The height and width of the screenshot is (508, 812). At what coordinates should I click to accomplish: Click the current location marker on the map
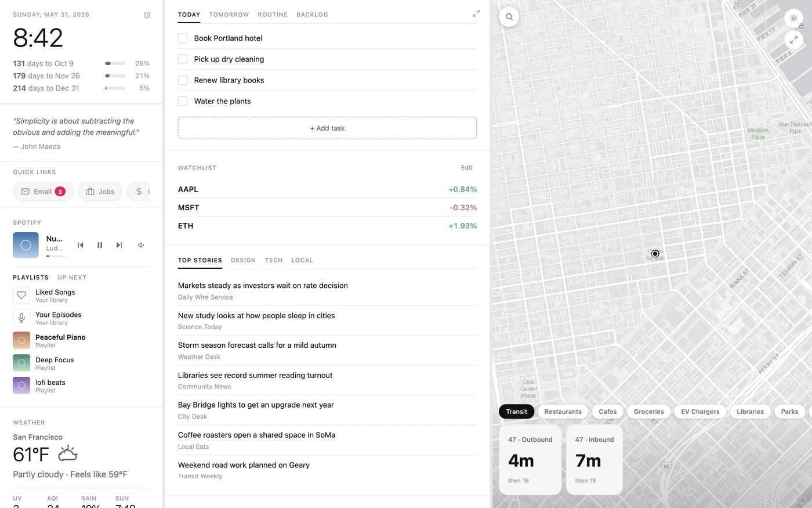pyautogui.click(x=655, y=254)
